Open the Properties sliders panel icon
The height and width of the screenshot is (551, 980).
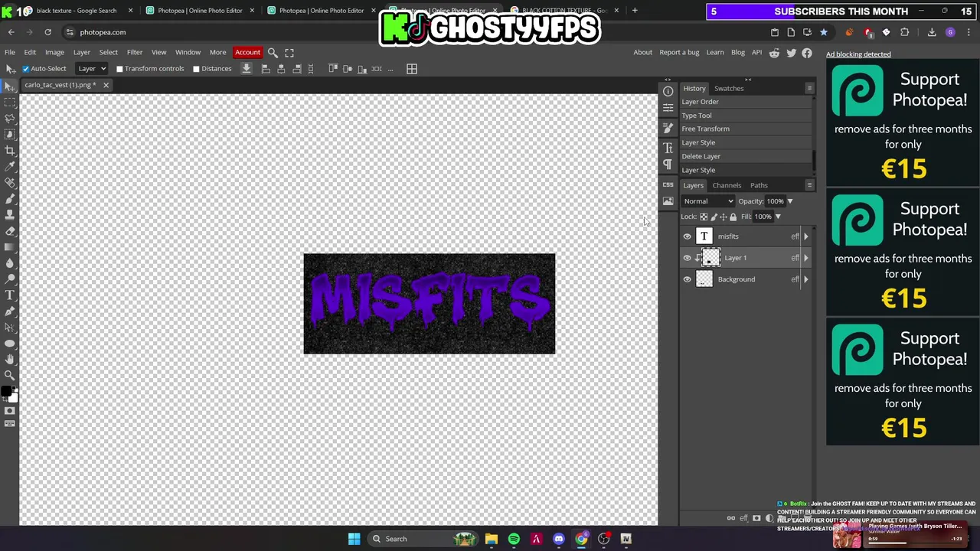[x=668, y=108]
